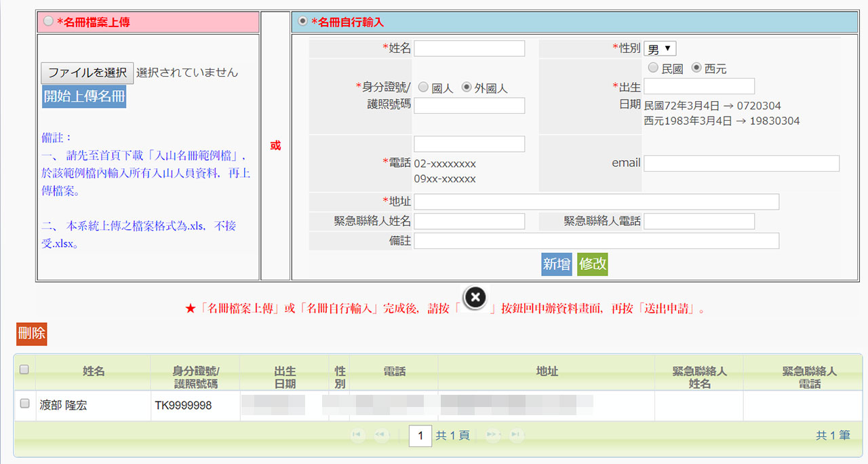
Task: Choose 國人 for ID type
Action: pos(423,88)
